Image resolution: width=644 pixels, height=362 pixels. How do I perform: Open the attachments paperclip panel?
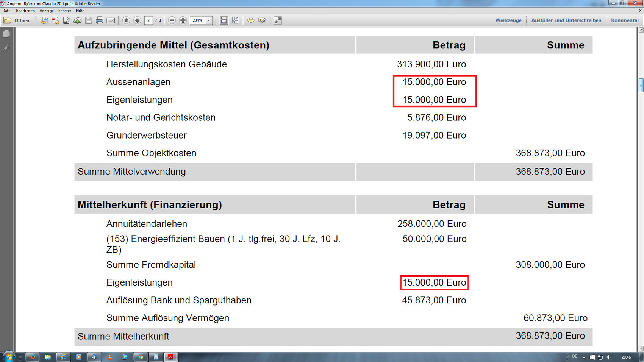click(x=6, y=48)
